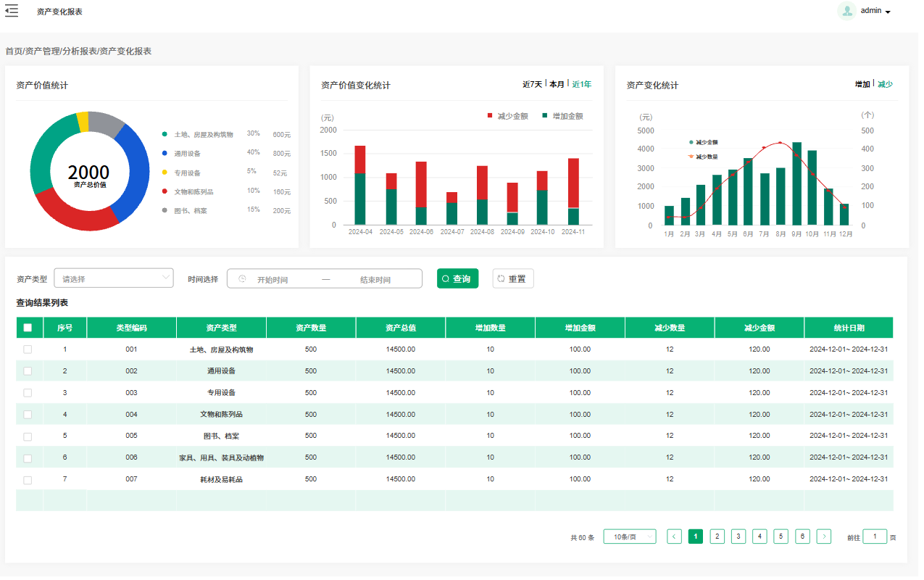Click the admin user avatar icon

(846, 11)
